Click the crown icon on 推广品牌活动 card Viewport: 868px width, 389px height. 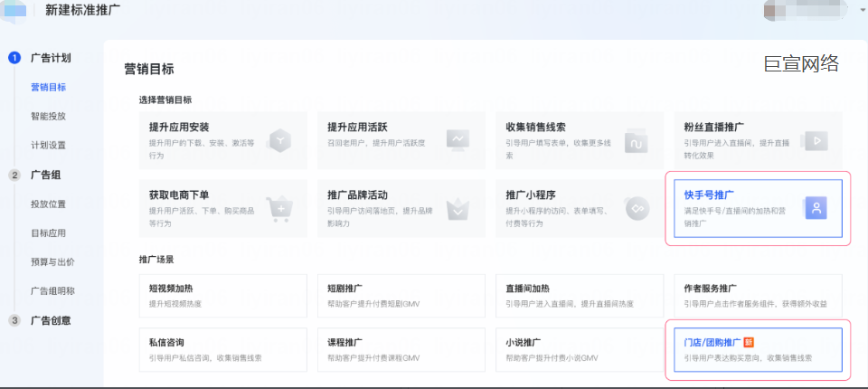[458, 210]
